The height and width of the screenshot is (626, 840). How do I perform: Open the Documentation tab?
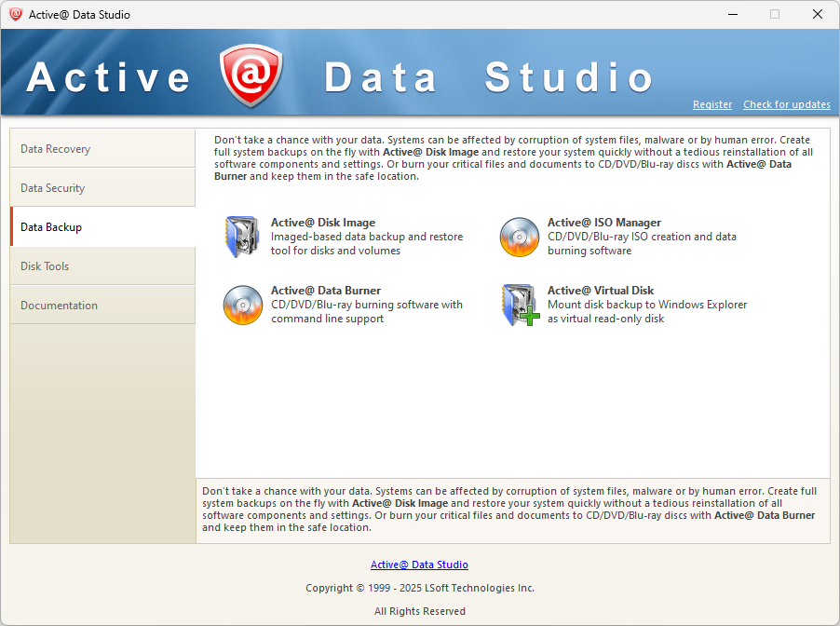pos(102,305)
